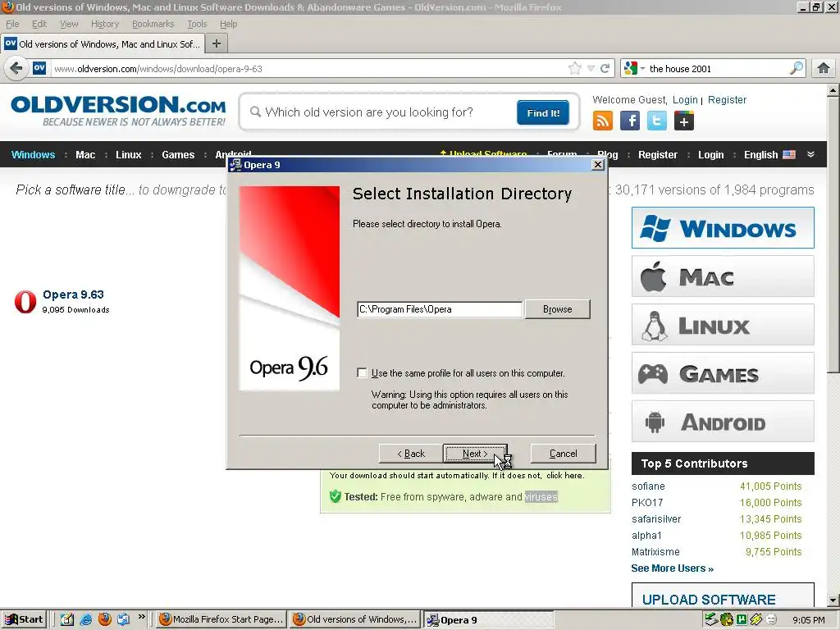Click the Firefox URL address bar

pyautogui.click(x=308, y=69)
